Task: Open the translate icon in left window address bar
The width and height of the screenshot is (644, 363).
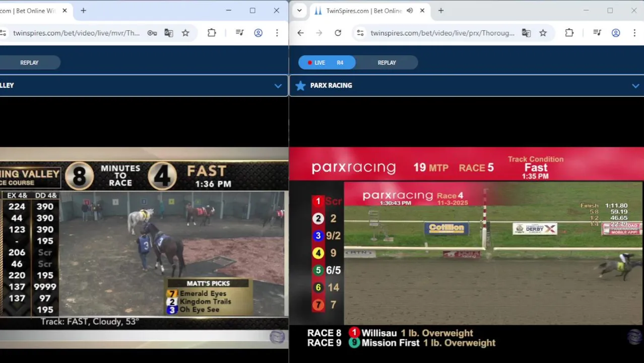Action: click(169, 33)
